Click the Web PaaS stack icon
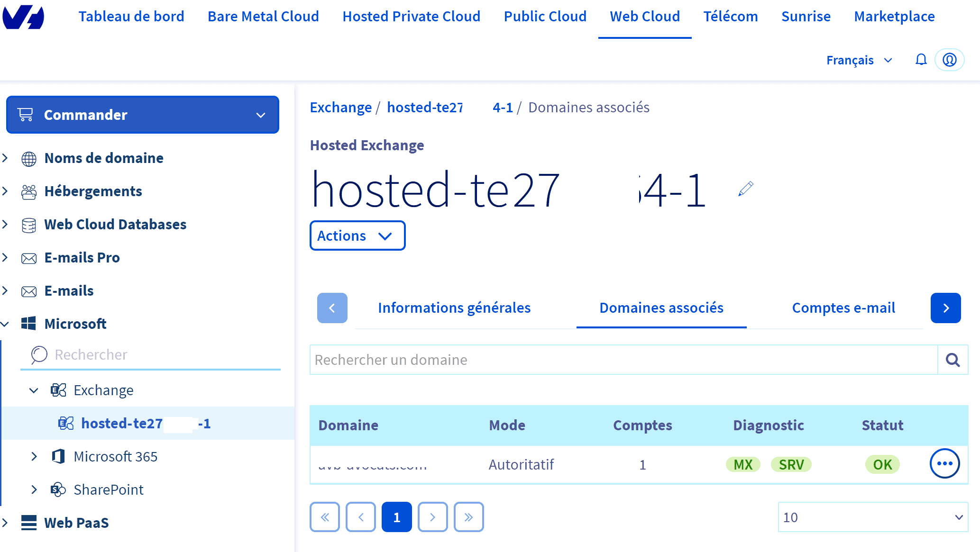This screenshot has width=980, height=552. pos(29,523)
